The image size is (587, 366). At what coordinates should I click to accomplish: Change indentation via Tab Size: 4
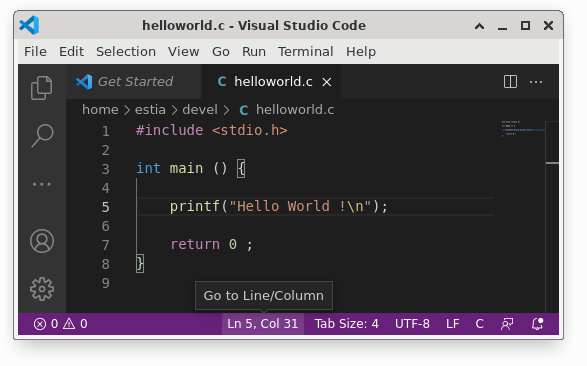(346, 324)
